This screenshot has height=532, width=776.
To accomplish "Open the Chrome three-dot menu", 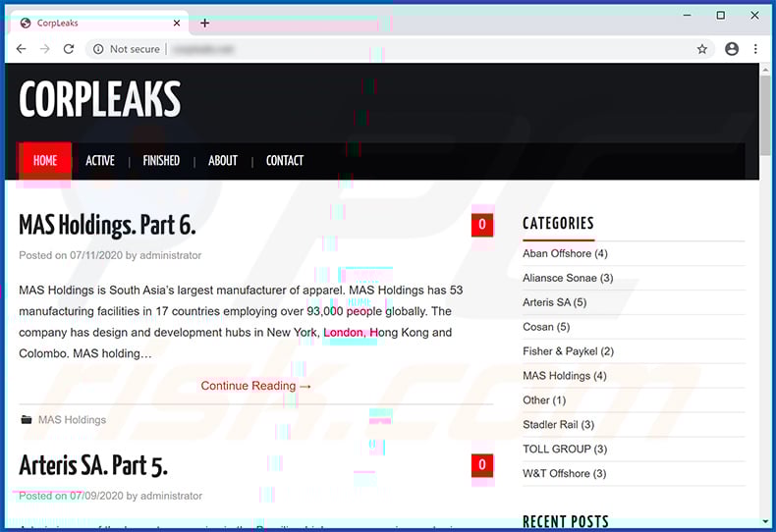I will pos(755,49).
